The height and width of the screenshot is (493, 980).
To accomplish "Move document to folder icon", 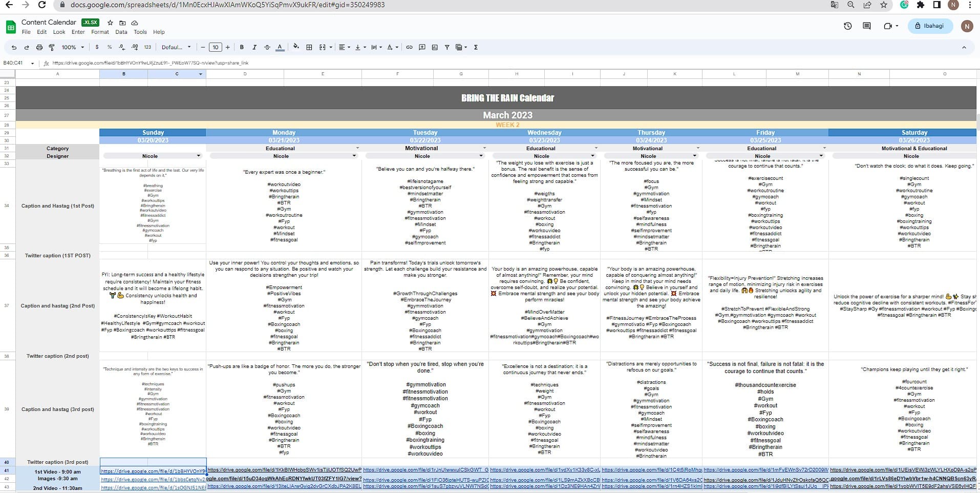I will coord(122,23).
